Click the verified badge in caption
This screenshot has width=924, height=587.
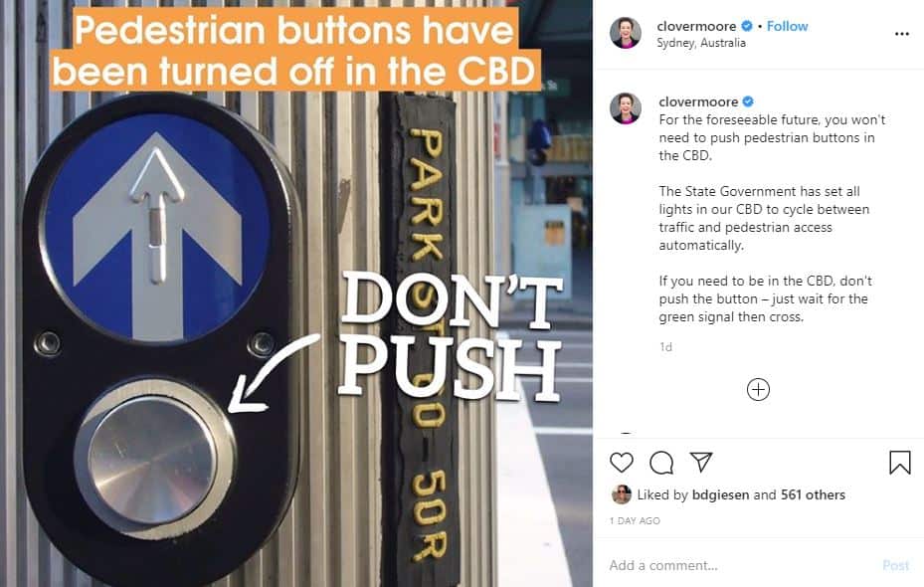pos(748,101)
